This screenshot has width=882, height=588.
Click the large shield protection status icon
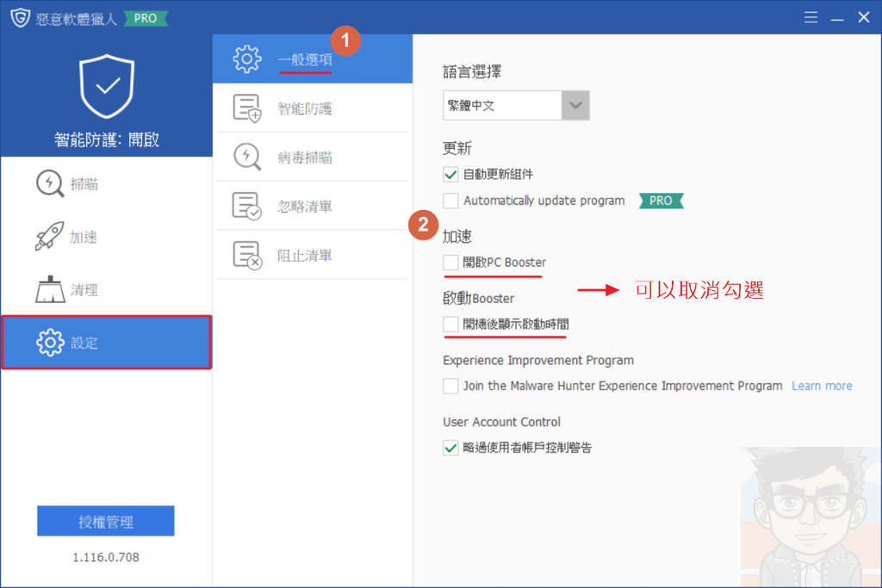tap(107, 86)
